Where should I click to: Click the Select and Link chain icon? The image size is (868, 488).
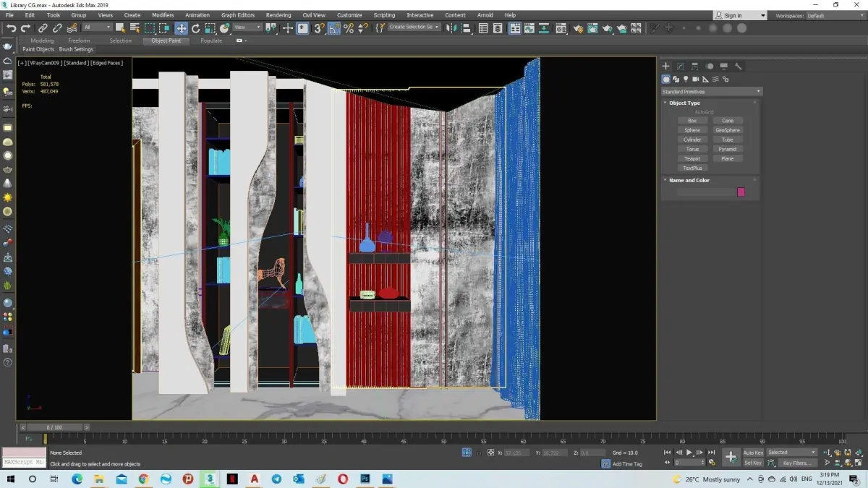[x=43, y=28]
